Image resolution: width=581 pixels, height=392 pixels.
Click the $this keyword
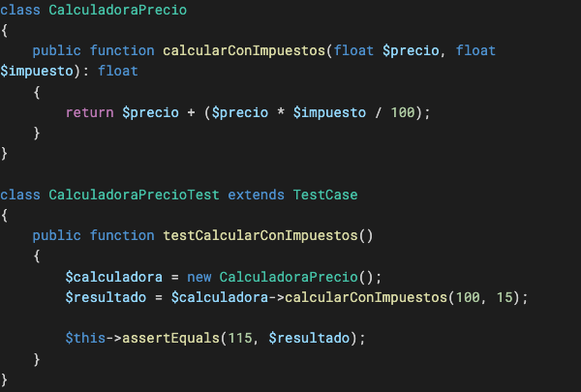click(x=81, y=339)
